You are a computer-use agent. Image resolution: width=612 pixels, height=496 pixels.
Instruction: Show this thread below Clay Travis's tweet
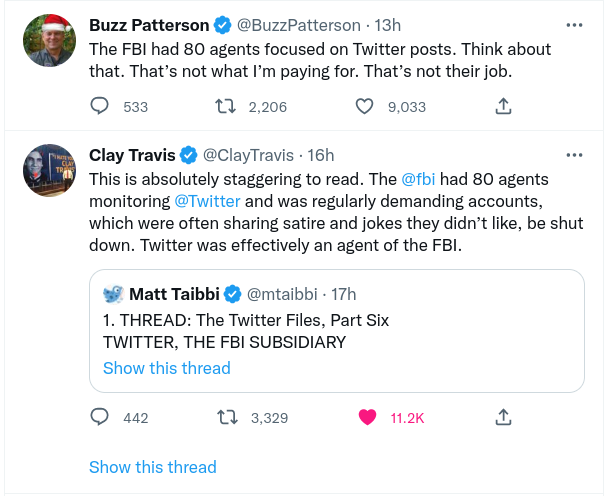(x=152, y=466)
